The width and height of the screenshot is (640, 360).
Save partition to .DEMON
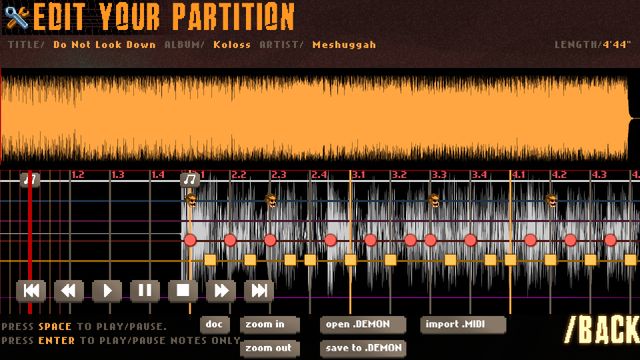363,349
